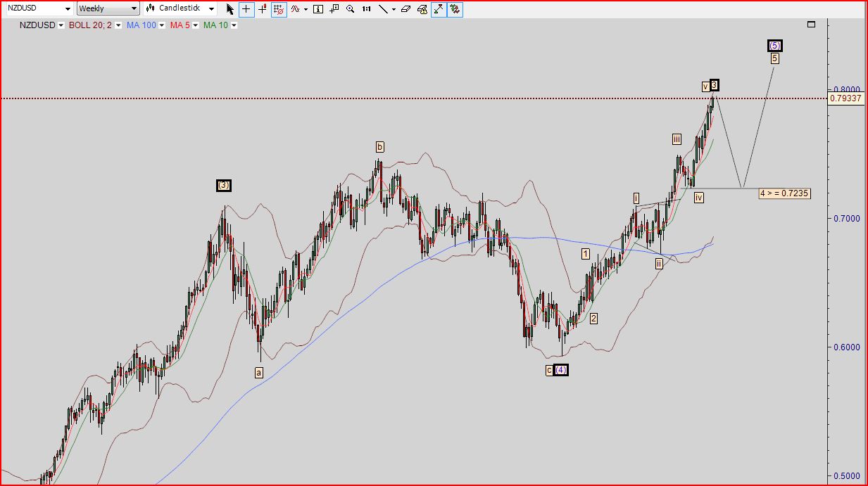Click the 0.79337 current price tag
This screenshot has width=868, height=486.
[846, 98]
